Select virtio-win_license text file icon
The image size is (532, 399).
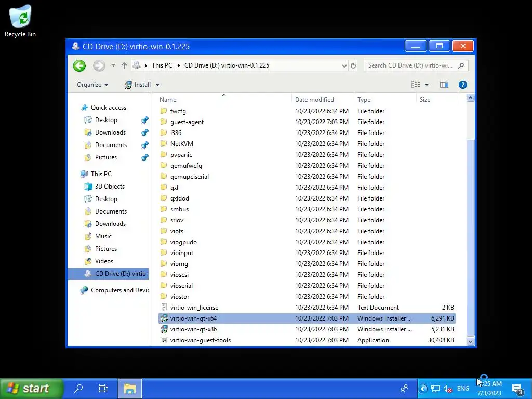pyautogui.click(x=164, y=308)
